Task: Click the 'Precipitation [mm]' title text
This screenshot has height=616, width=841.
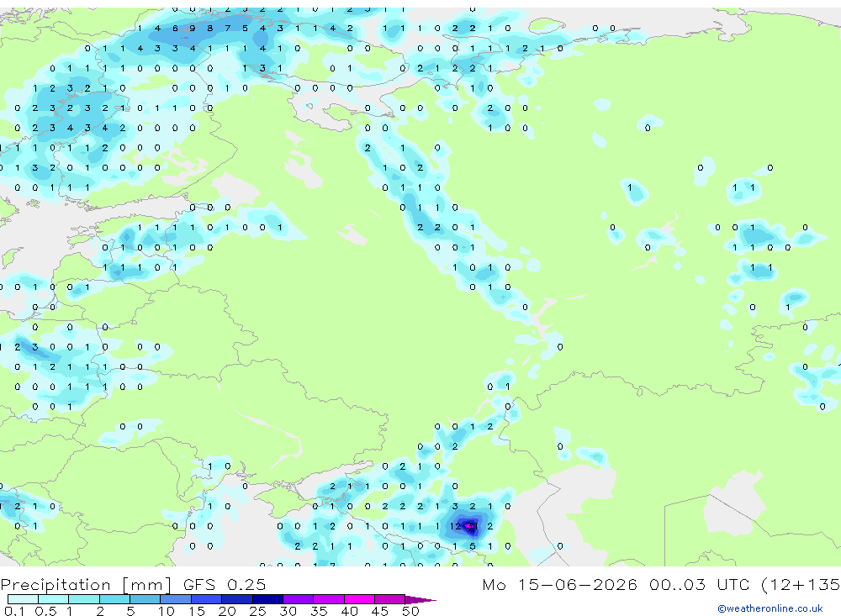Action: click(x=86, y=585)
